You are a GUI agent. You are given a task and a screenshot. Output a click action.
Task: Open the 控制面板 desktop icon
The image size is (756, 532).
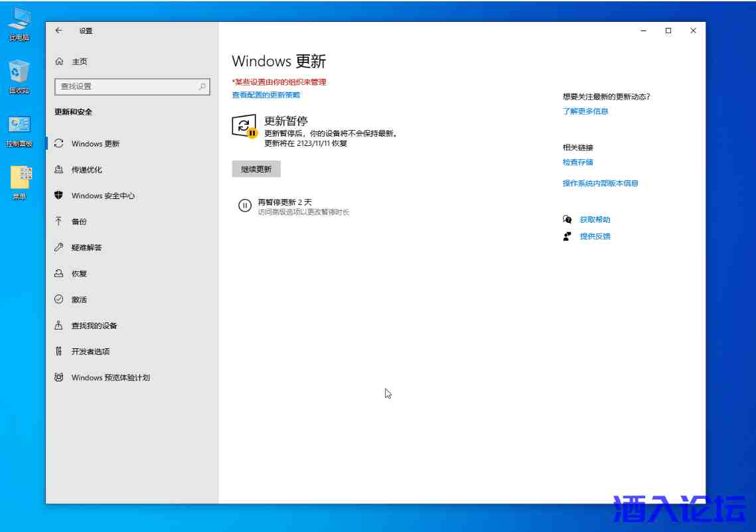click(x=19, y=126)
